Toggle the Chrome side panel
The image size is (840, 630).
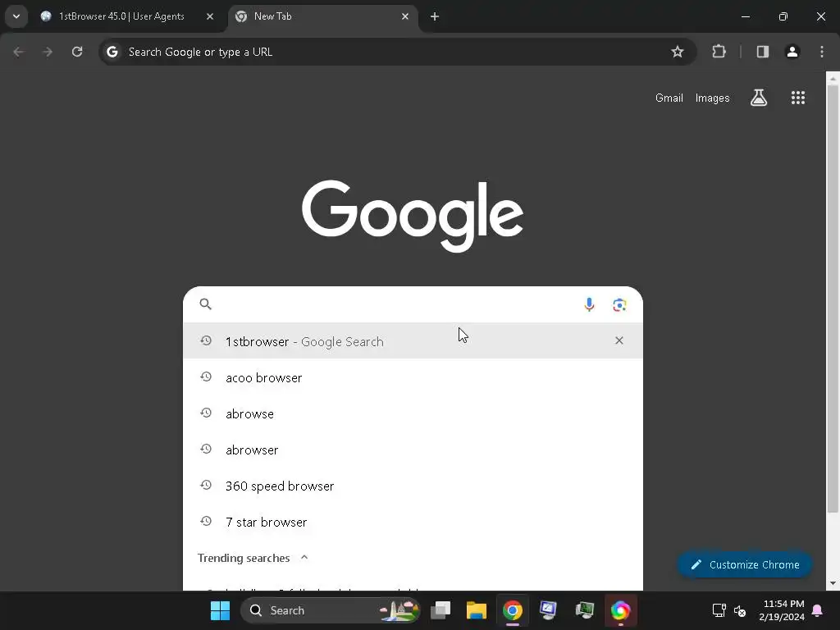pyautogui.click(x=762, y=52)
